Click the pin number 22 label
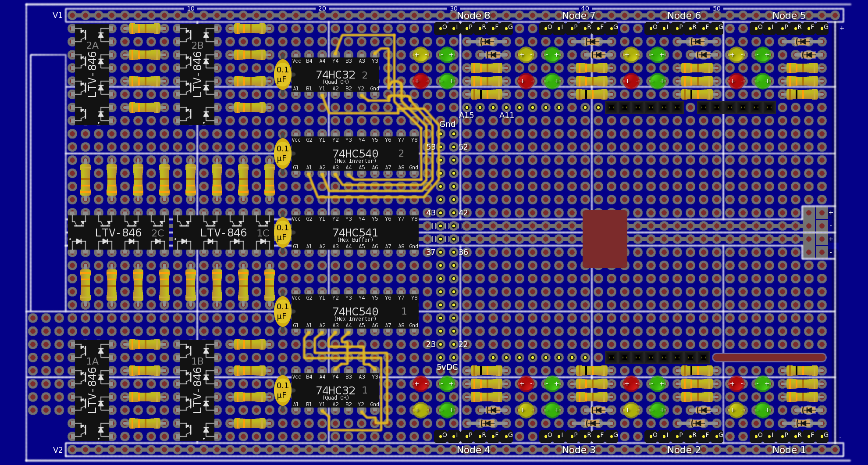 coord(463,344)
